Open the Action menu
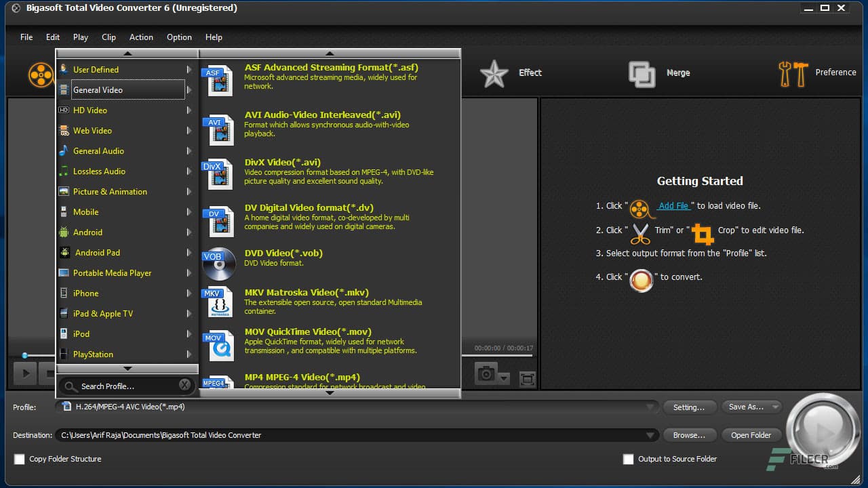 click(x=141, y=37)
